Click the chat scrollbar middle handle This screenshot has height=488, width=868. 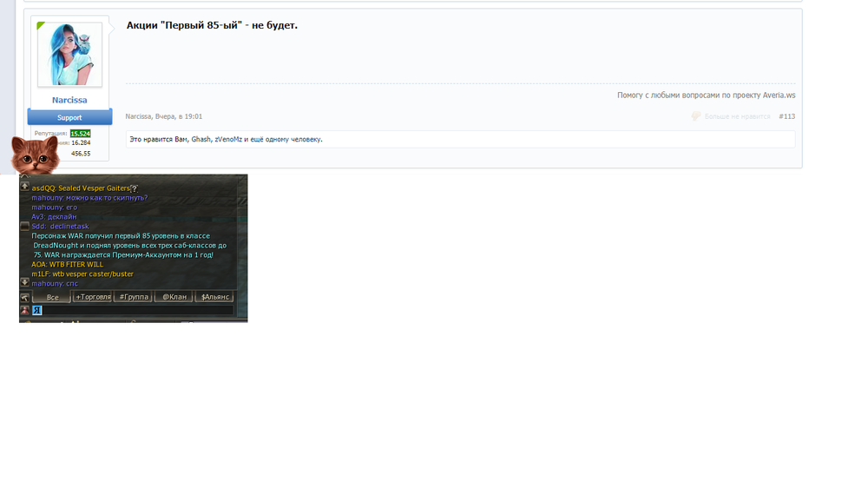(25, 226)
